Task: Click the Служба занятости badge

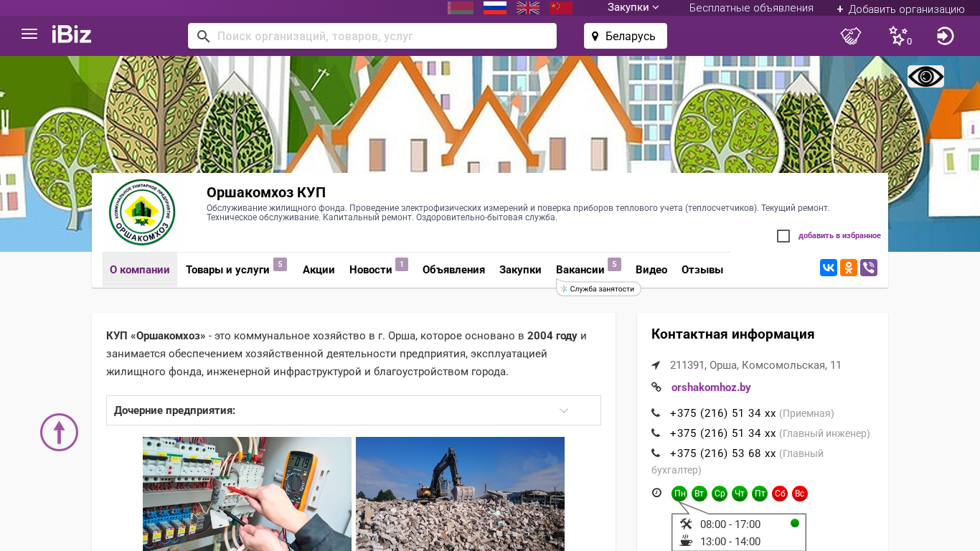Action: pos(599,288)
